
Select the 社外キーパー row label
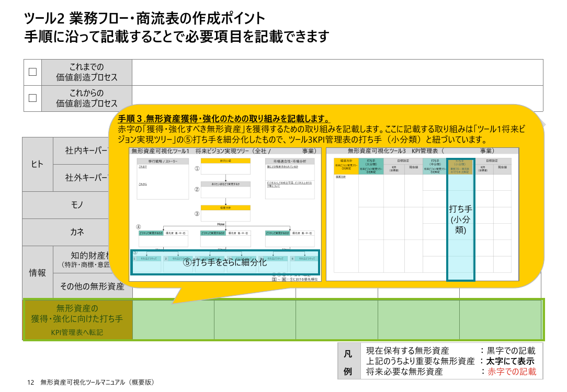86,178
